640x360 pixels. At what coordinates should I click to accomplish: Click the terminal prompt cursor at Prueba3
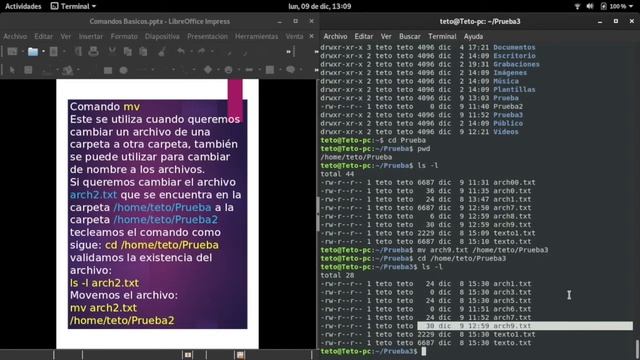tap(424, 351)
